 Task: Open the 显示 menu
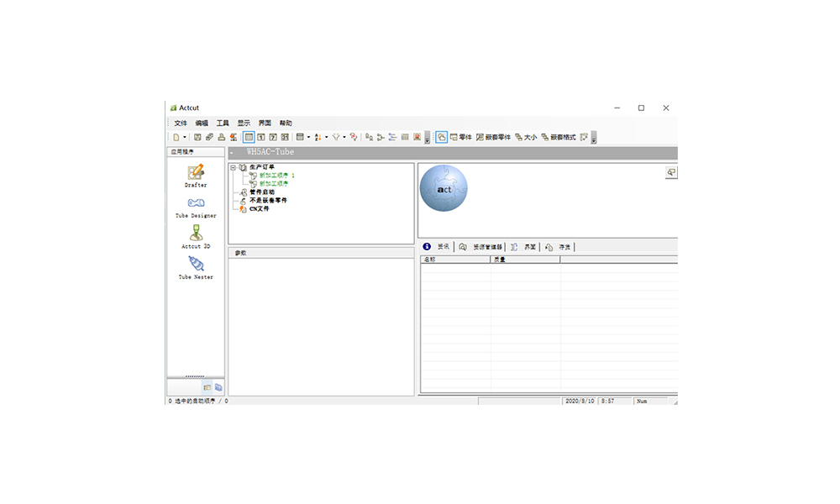click(x=244, y=123)
